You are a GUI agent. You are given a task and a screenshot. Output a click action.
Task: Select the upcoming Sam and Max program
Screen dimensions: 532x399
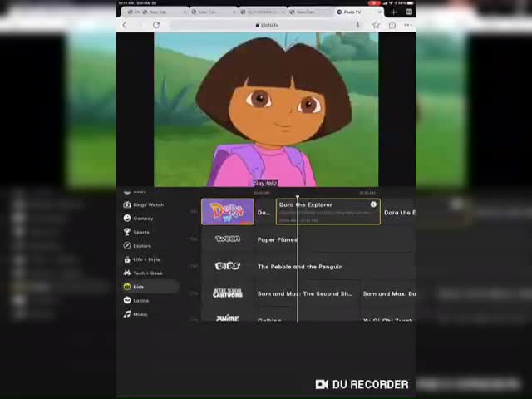[388, 293]
